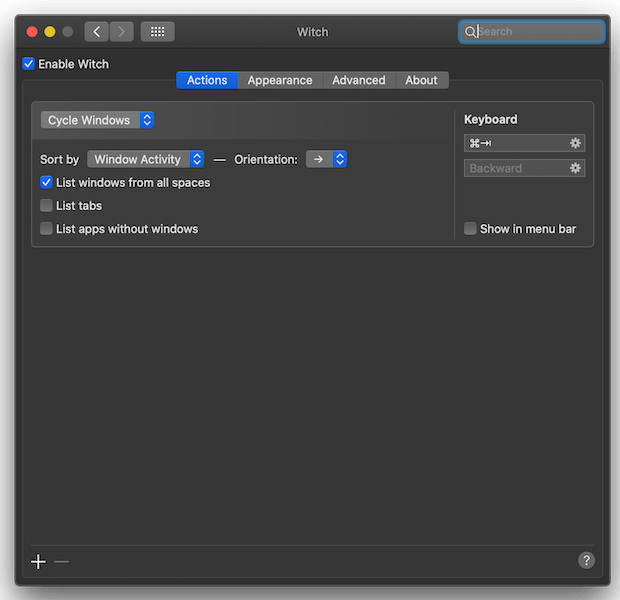
Task: Enable the List tabs checkbox
Action: [x=46, y=205]
